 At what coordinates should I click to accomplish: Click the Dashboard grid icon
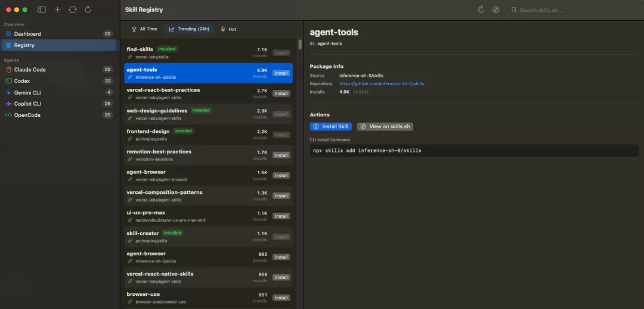(x=8, y=33)
